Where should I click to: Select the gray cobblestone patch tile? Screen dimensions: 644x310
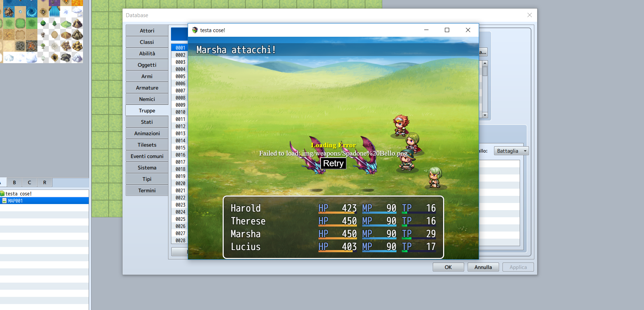pos(20,46)
